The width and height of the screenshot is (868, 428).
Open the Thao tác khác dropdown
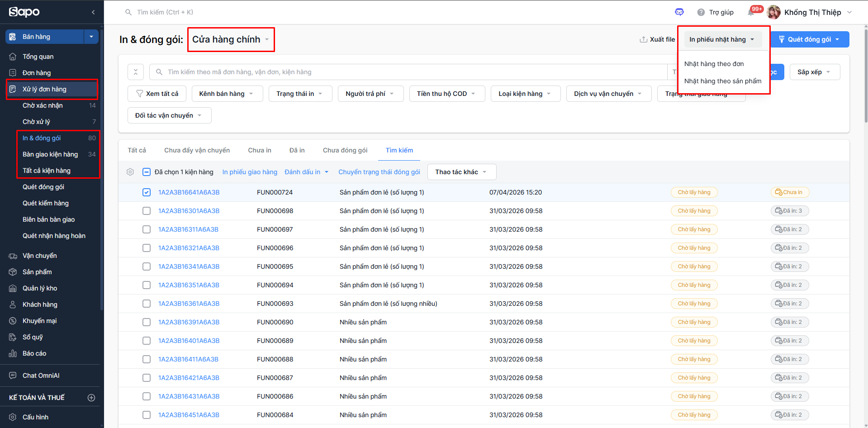click(461, 172)
